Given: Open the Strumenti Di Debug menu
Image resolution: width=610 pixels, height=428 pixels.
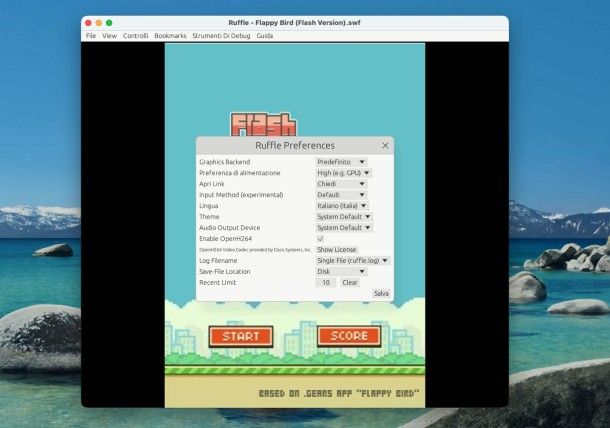Looking at the screenshot, I should (x=221, y=35).
